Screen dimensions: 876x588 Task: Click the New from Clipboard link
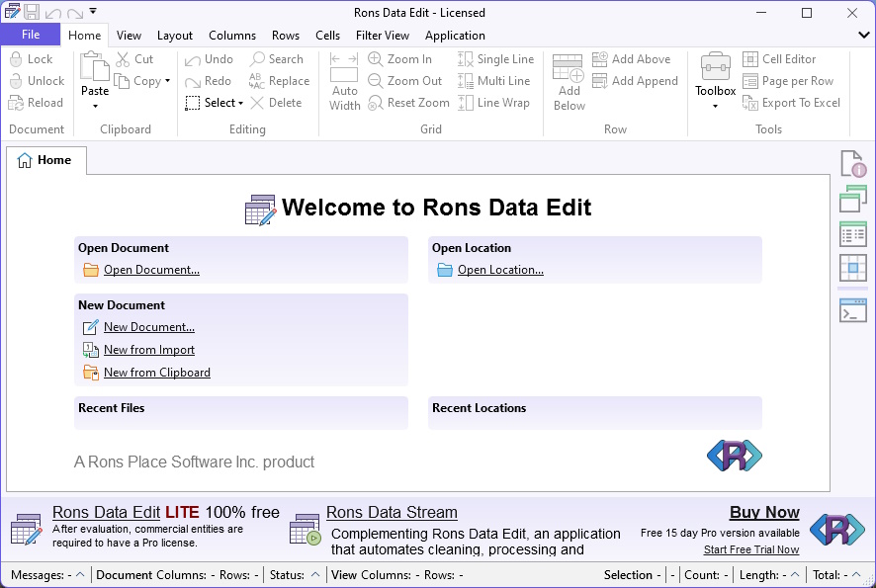pyautogui.click(x=157, y=373)
